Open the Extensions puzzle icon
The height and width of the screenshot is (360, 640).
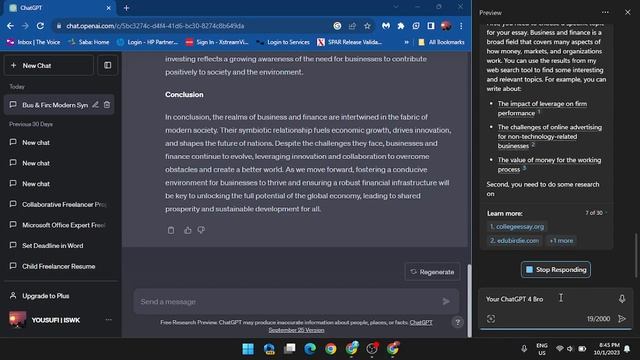click(x=401, y=26)
